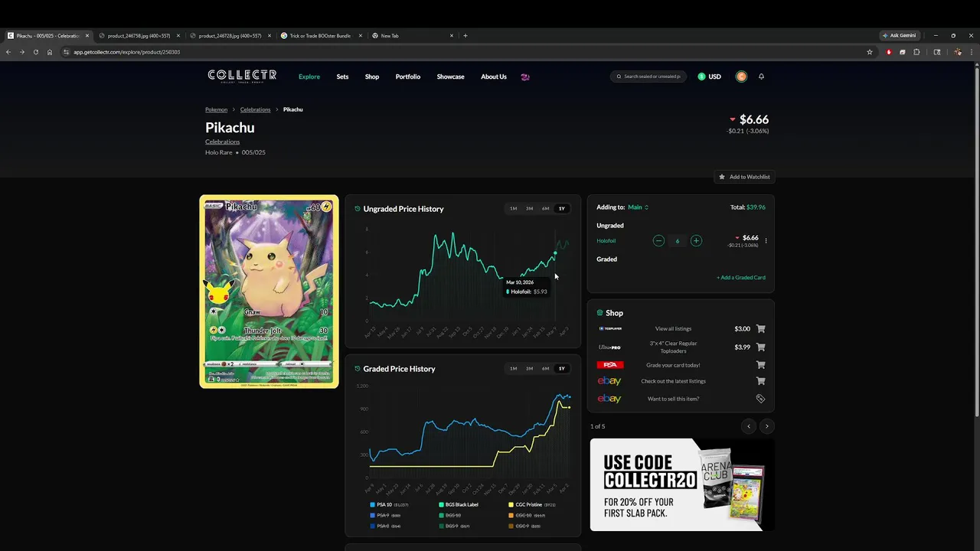The height and width of the screenshot is (551, 980).
Task: Toggle BGS 10 series in graded chart
Action: 450,516
